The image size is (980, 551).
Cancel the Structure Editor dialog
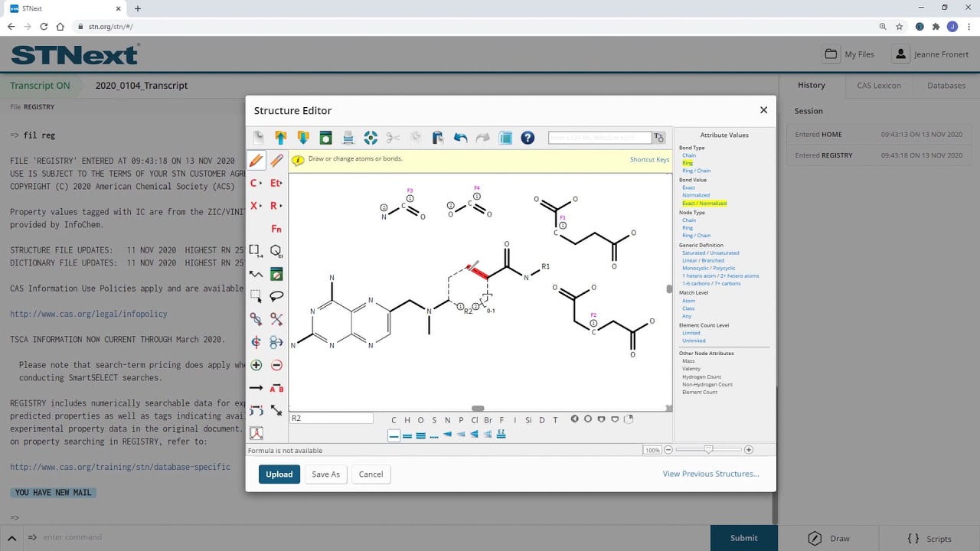[x=371, y=474]
